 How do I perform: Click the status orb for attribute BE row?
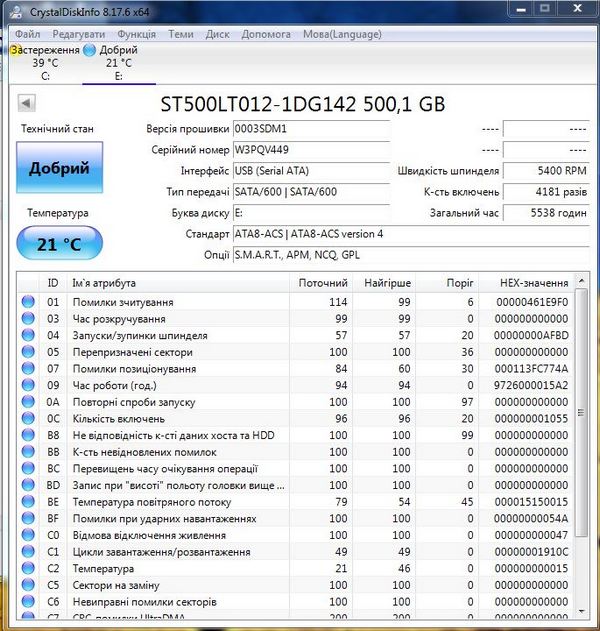point(28,502)
